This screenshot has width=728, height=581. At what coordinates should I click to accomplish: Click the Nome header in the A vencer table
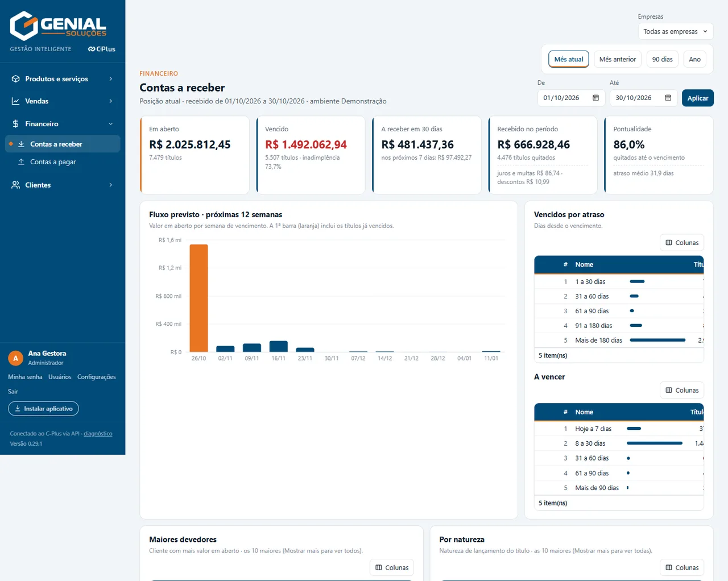click(x=584, y=412)
